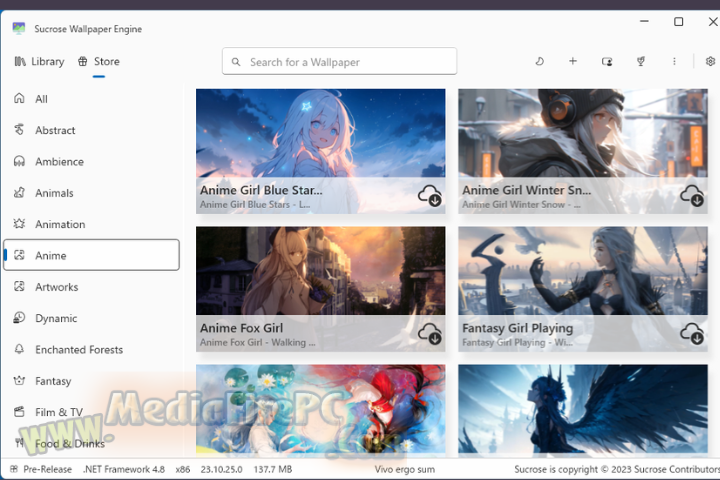The height and width of the screenshot is (480, 720).
Task: Select the Animation category
Action: pos(91,224)
